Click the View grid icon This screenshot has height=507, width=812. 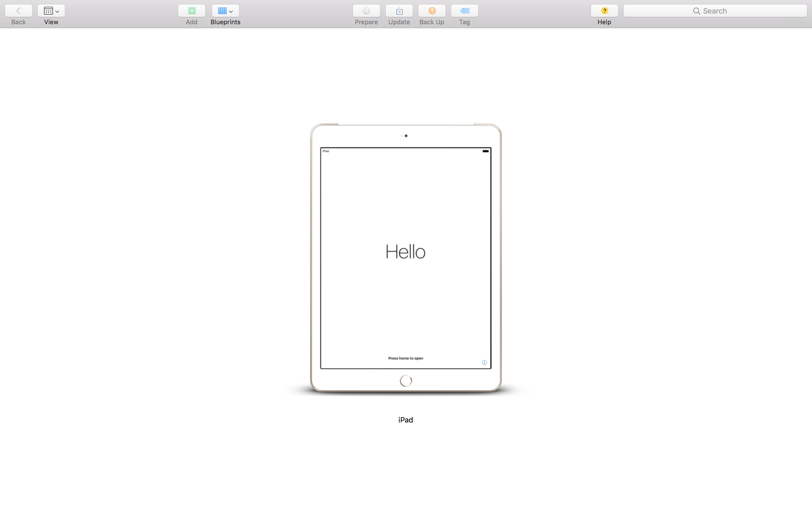[48, 11]
